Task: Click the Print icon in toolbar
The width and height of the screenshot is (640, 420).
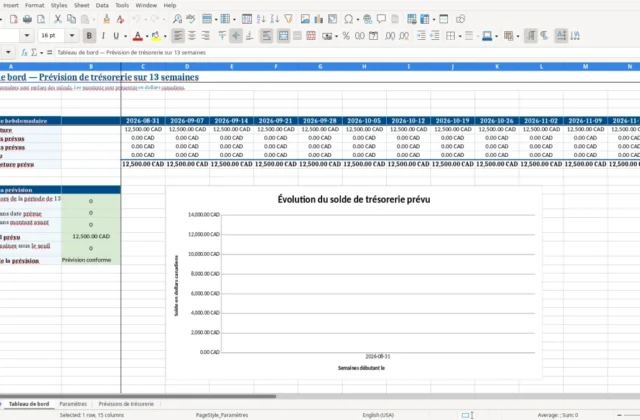Action: (27, 19)
